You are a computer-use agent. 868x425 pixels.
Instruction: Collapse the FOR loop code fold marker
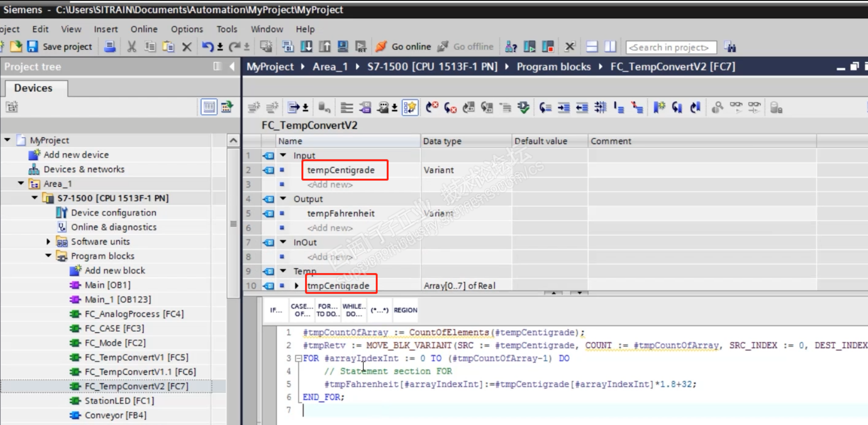tap(298, 358)
